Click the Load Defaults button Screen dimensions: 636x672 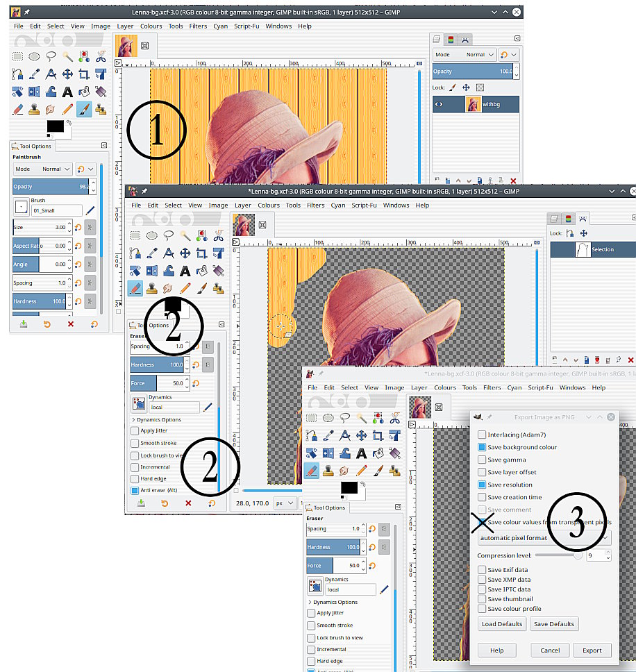[x=502, y=624]
